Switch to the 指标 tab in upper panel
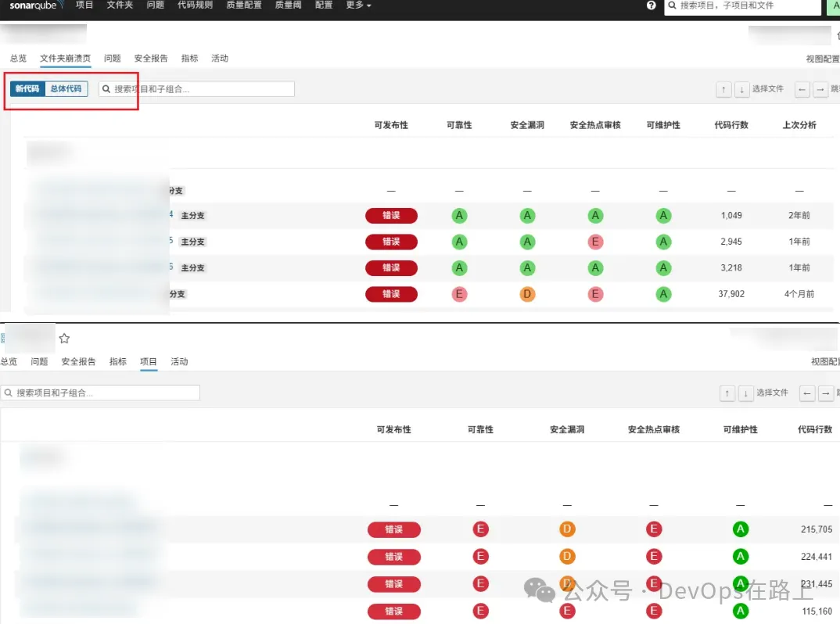The image size is (840, 624). pos(189,59)
